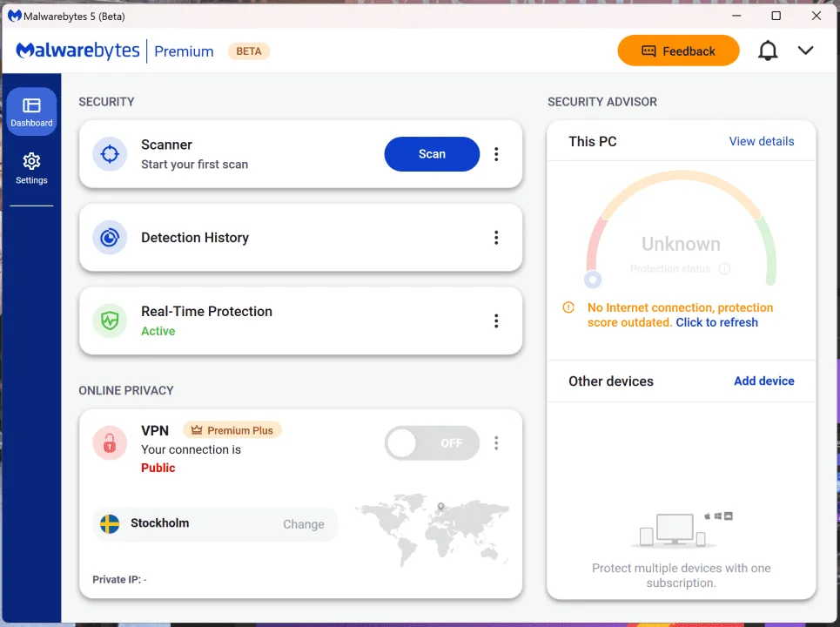840x627 pixels.
Task: Click Add device link
Action: (x=764, y=381)
